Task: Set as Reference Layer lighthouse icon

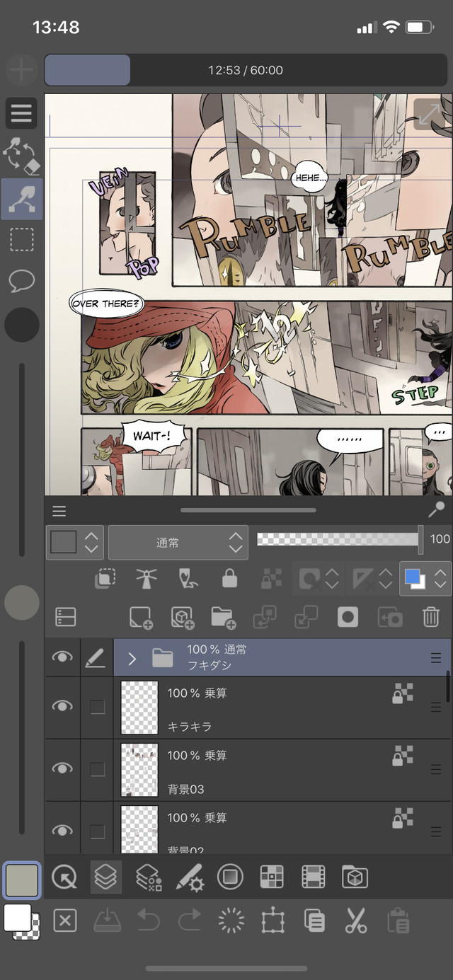Action: 147,579
